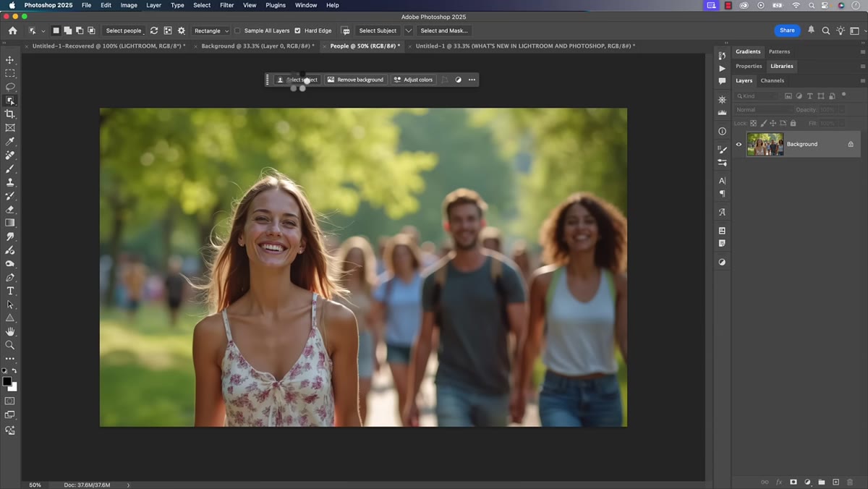Open the Kind filter dropdown in Layers
Viewport: 868px width, 489px height.
coord(757,95)
